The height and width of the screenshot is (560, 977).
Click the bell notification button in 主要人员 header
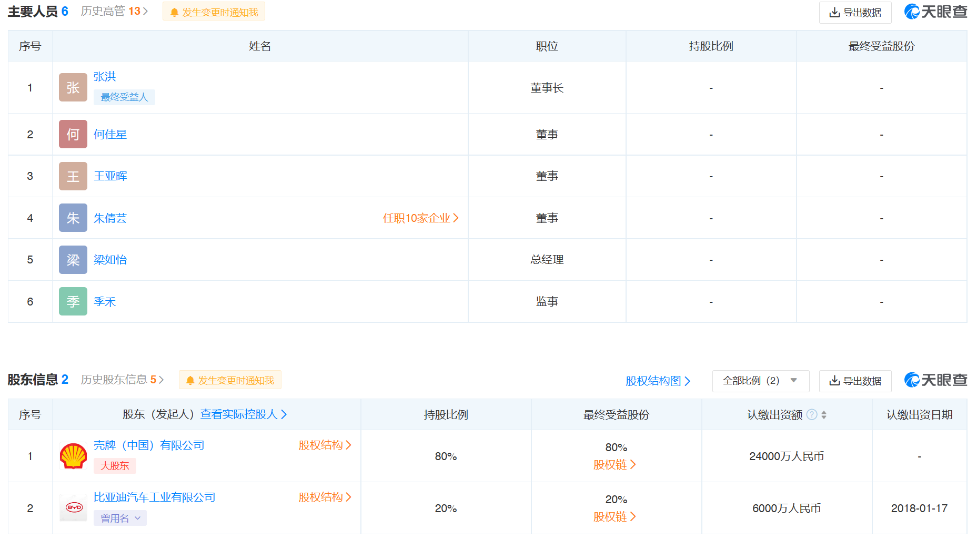coord(214,12)
